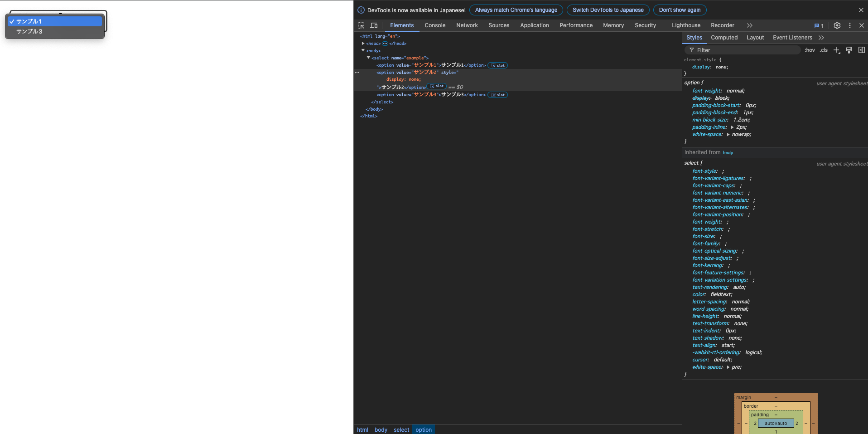The width and height of the screenshot is (868, 434).
Task: Toggle the :hov element state panel
Action: click(x=810, y=50)
